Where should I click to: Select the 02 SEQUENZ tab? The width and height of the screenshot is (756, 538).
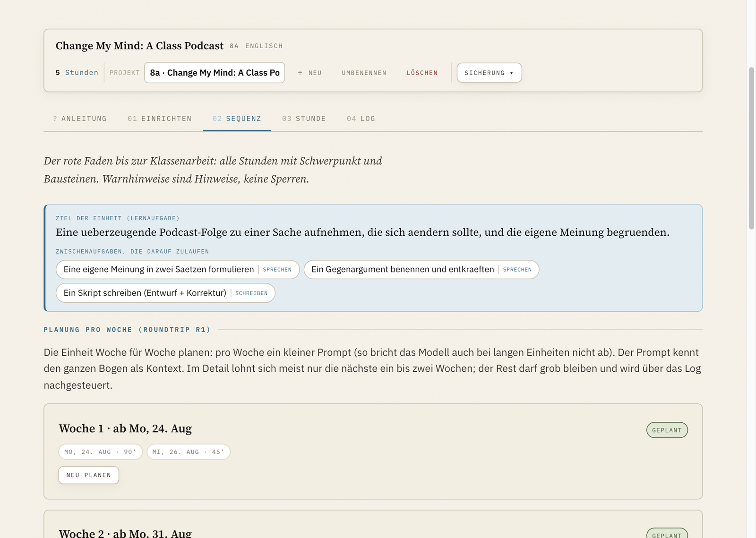coord(237,119)
